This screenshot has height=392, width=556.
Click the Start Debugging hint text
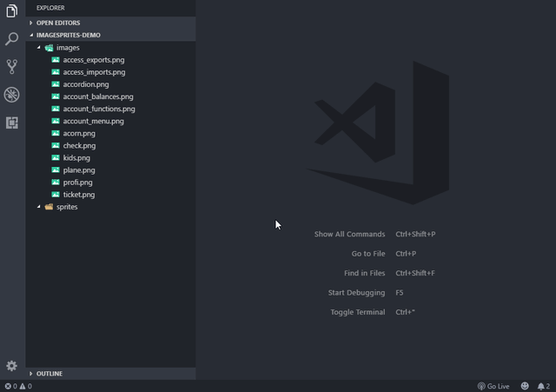click(x=356, y=293)
